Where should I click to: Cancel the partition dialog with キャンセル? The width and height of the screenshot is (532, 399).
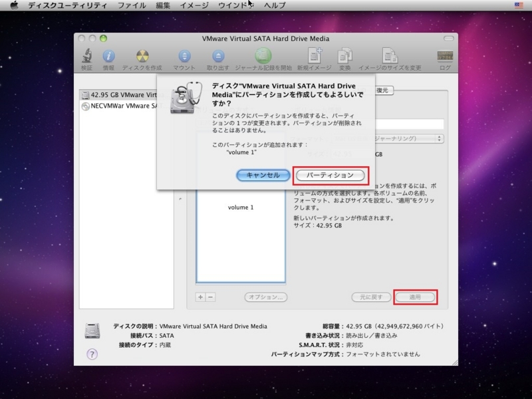[263, 175]
